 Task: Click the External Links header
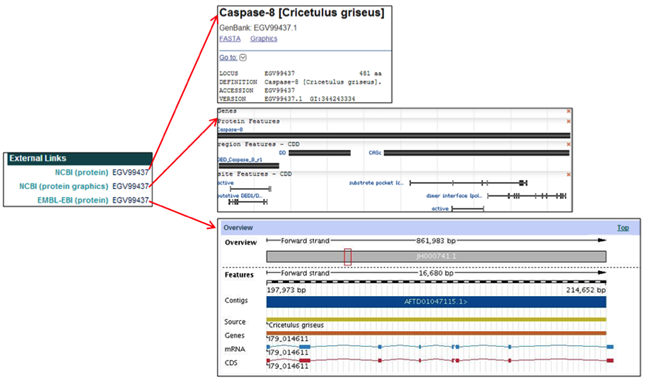[x=80, y=158]
